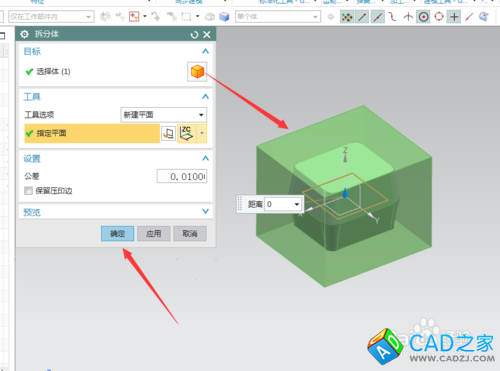Close the 拆分体 dialog

coord(207,34)
